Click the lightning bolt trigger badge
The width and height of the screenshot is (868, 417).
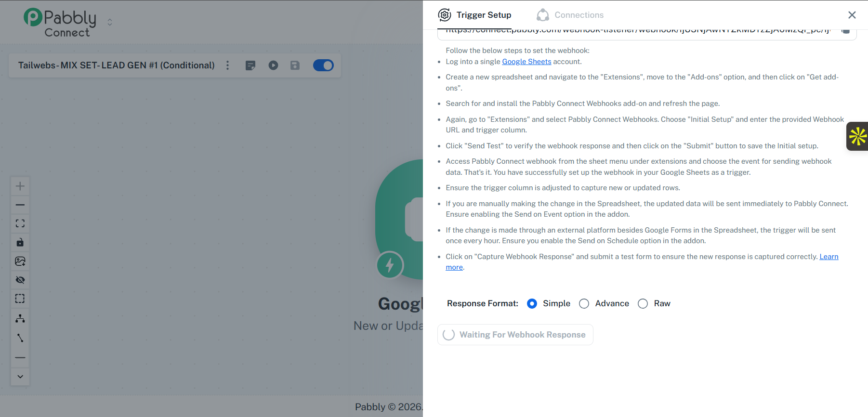coord(390,265)
